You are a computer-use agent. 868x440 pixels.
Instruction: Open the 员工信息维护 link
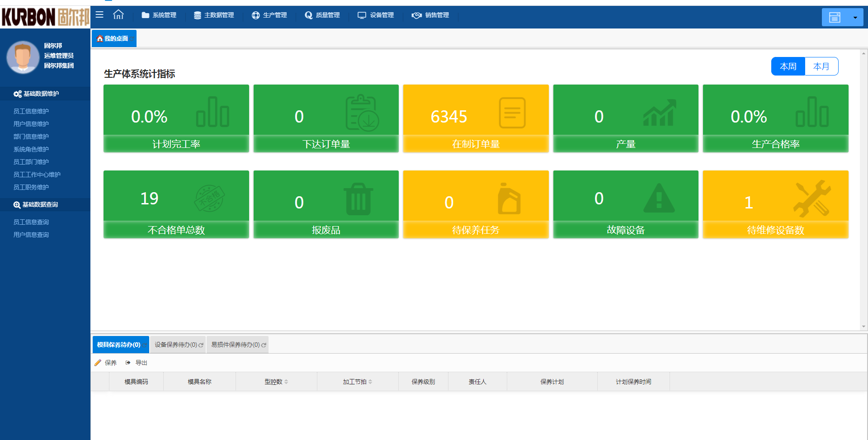click(x=31, y=111)
